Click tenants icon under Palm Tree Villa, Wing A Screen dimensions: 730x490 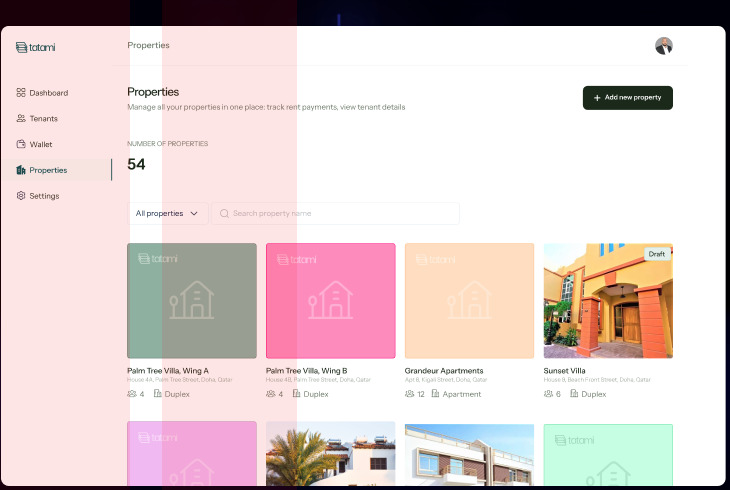pos(132,394)
